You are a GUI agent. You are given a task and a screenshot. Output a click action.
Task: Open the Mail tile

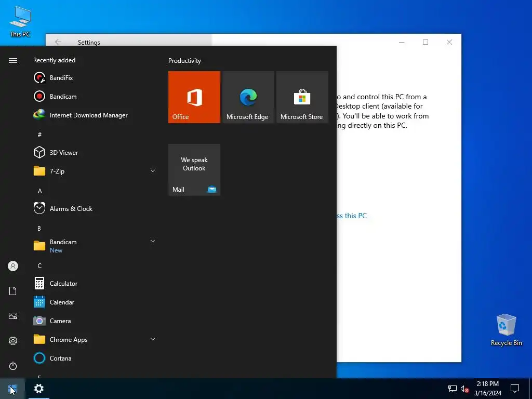coord(194,170)
